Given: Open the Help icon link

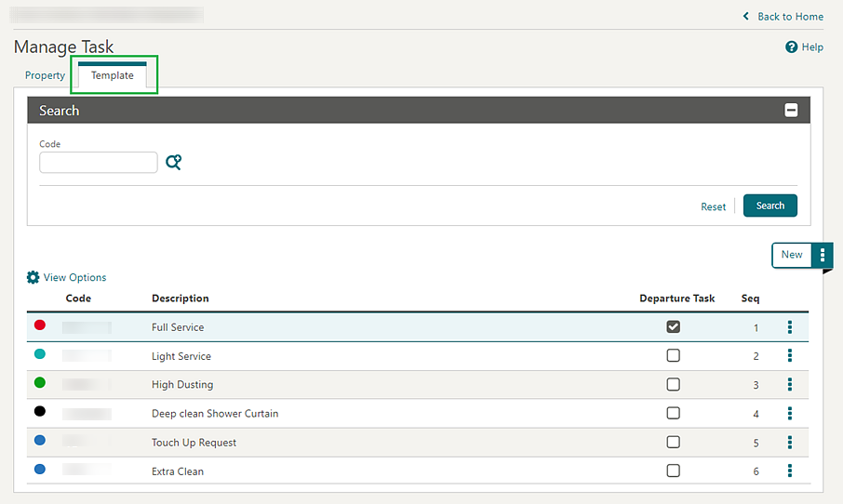Looking at the screenshot, I should pyautogui.click(x=792, y=46).
